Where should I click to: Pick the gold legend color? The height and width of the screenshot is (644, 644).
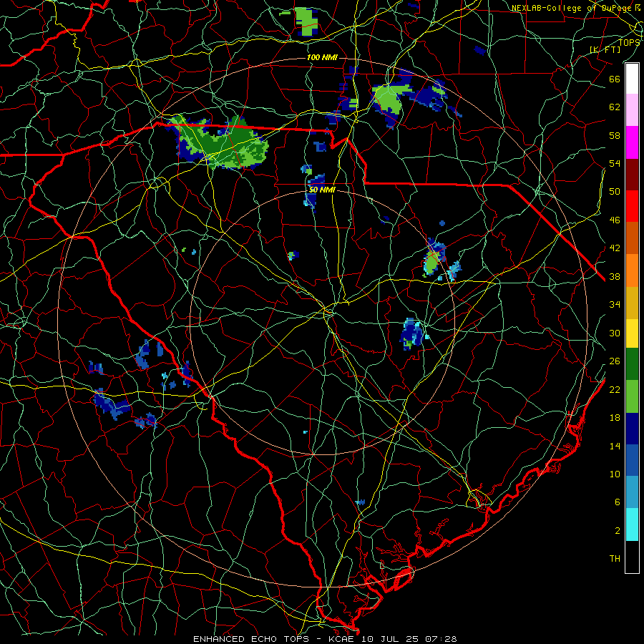pyautogui.click(x=632, y=303)
